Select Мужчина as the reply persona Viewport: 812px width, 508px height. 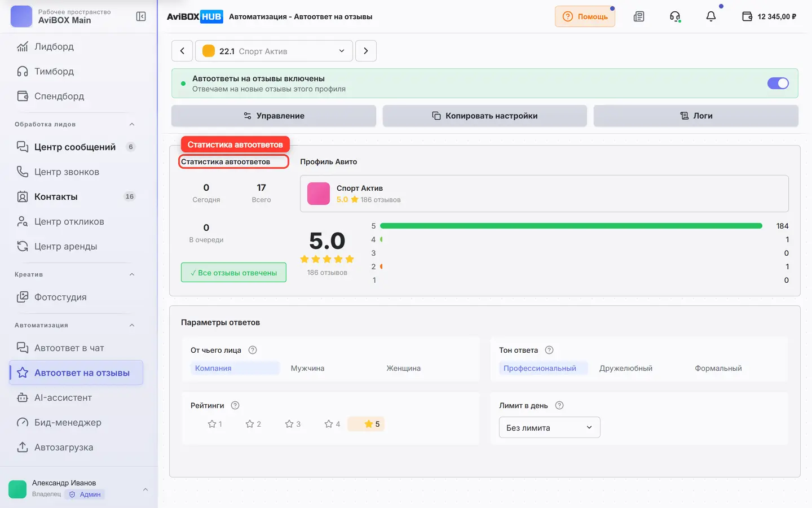point(307,368)
